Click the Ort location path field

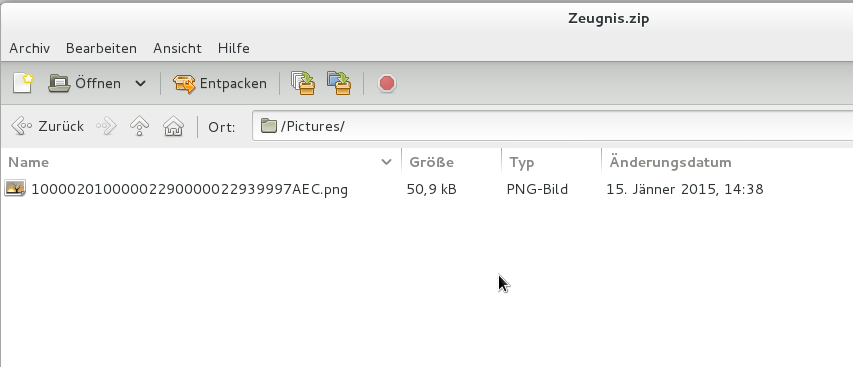(x=552, y=126)
